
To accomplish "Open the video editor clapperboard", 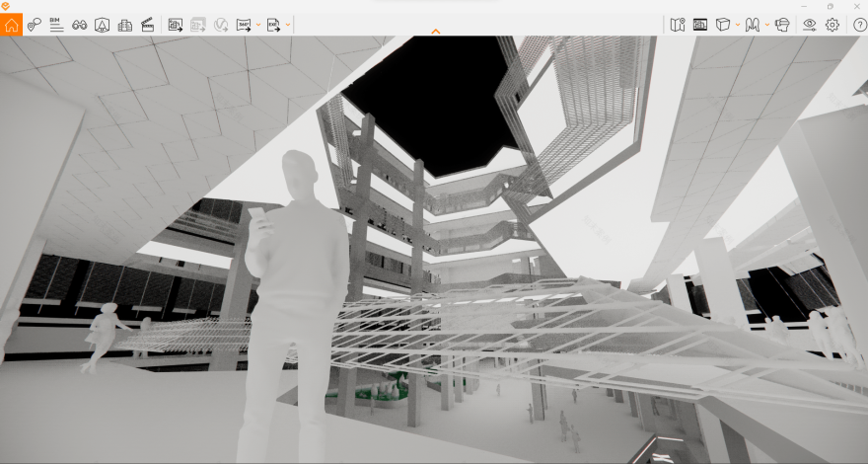I will (x=147, y=25).
